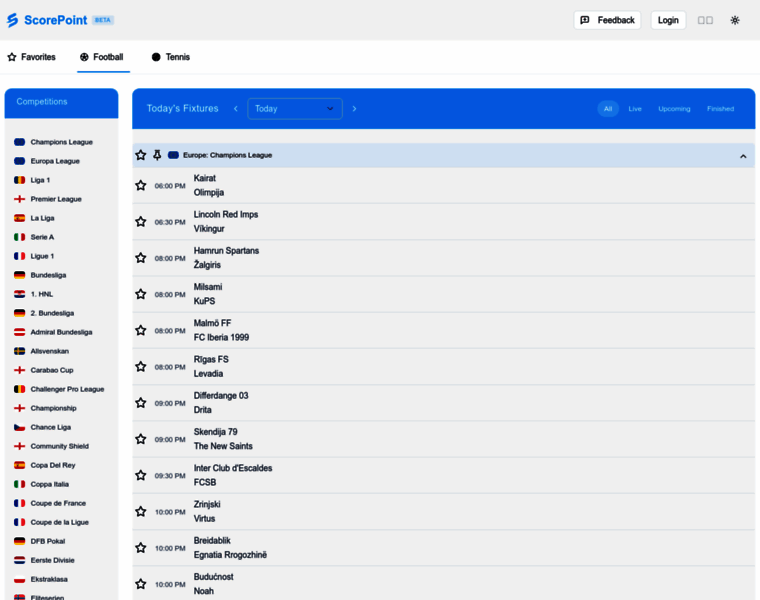Open the Favorites tab
This screenshot has width=760, height=600.
click(x=32, y=57)
